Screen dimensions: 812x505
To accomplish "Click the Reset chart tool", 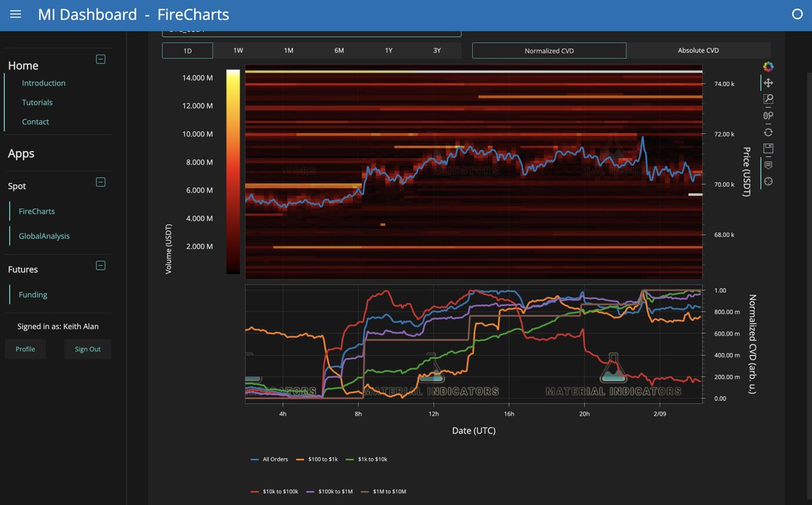I will 768,133.
